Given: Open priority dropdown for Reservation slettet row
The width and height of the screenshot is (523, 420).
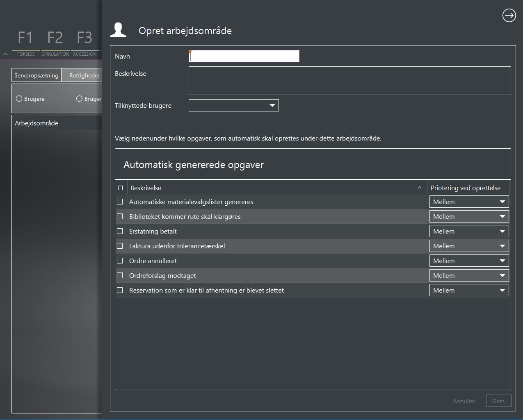Looking at the screenshot, I should pos(469,290).
